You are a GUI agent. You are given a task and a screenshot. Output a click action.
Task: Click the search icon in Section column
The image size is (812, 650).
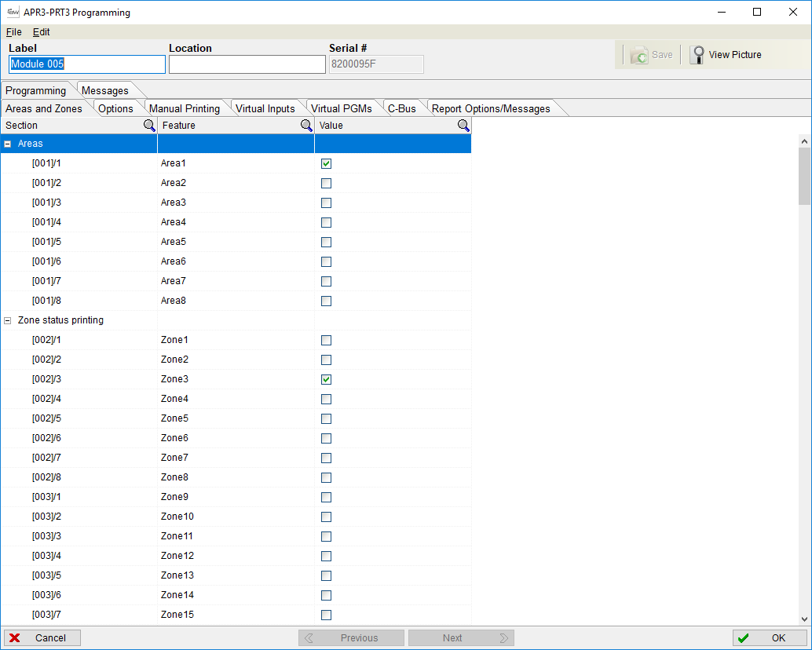[x=149, y=126]
